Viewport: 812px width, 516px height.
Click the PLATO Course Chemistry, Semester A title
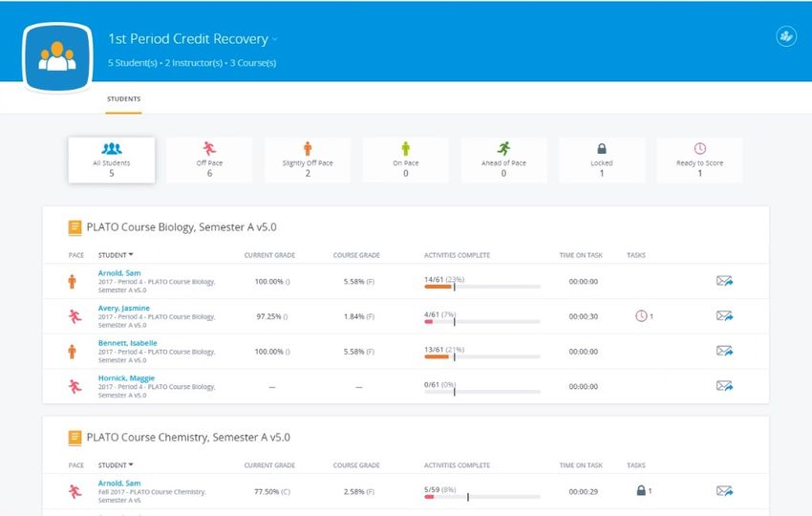(188, 438)
